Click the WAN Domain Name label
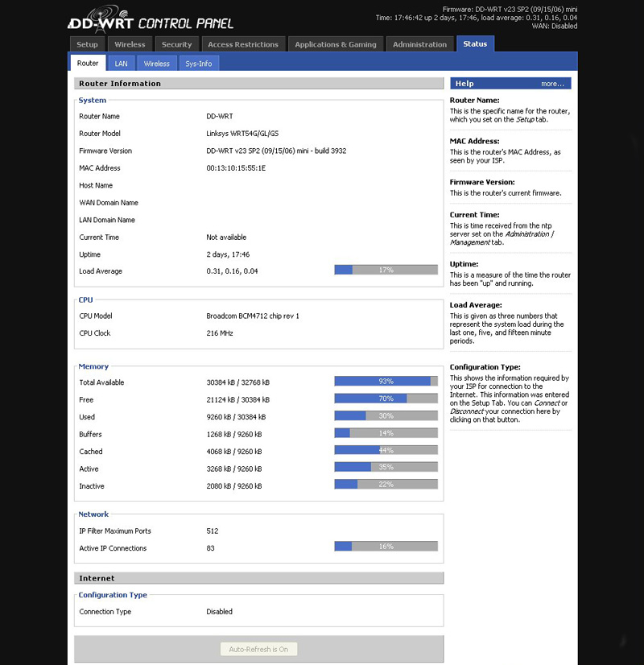 coord(109,203)
